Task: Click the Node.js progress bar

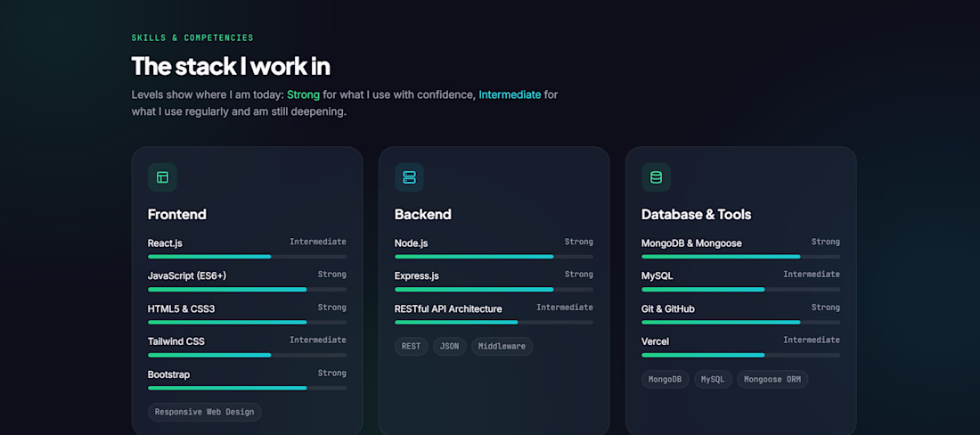Action: 494,257
